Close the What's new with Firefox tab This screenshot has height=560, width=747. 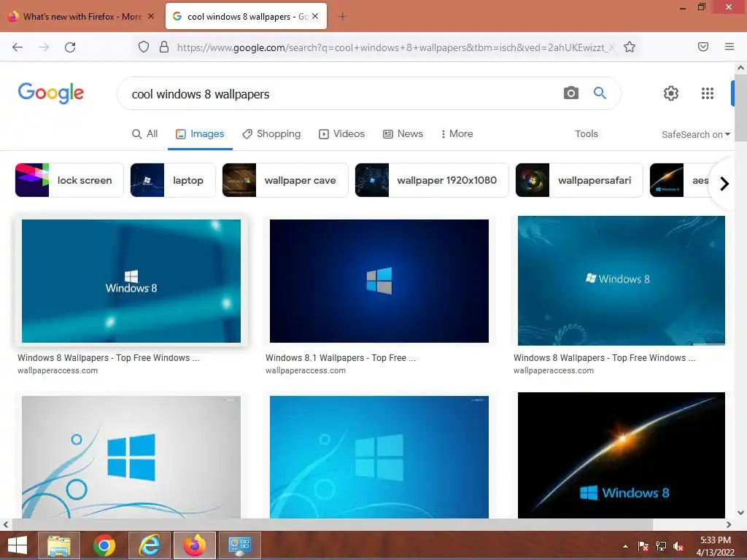(151, 16)
